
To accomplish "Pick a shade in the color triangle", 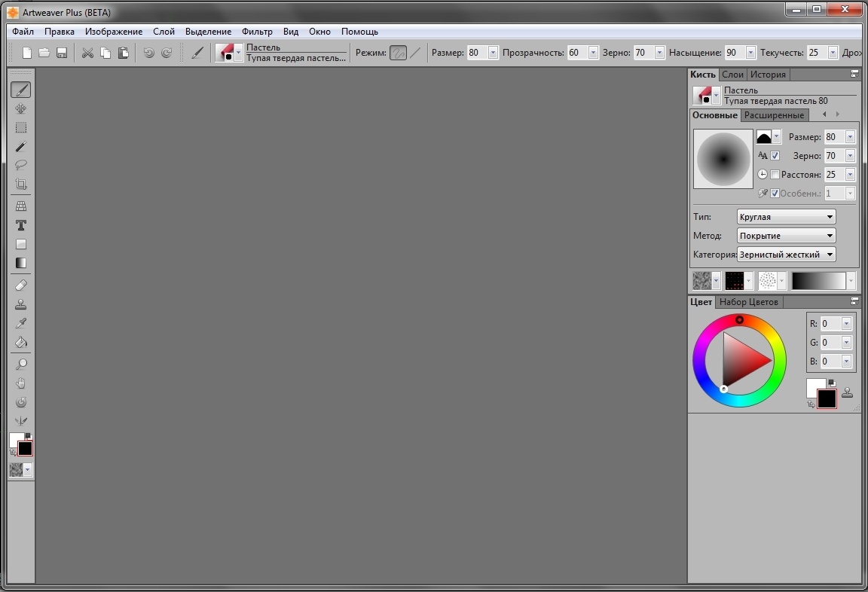I will [x=741, y=360].
